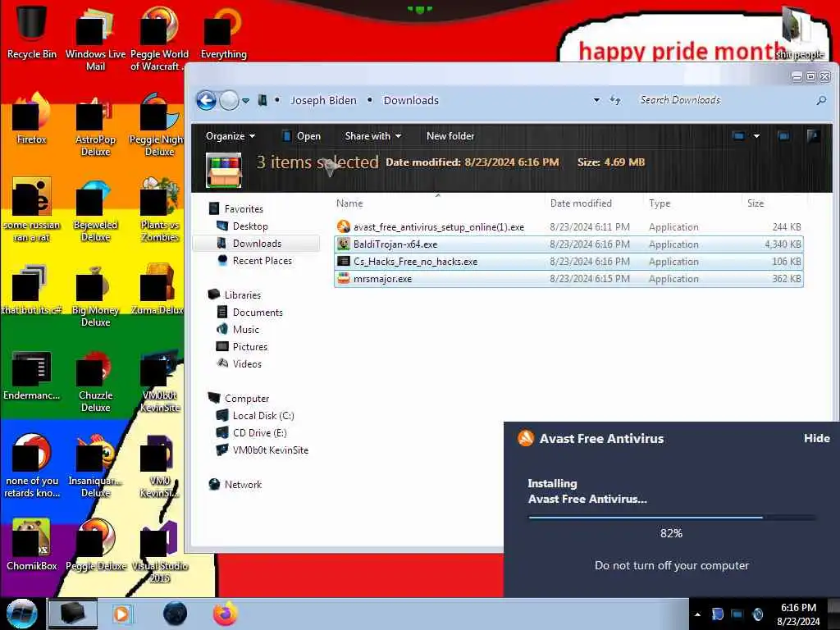The width and height of the screenshot is (840, 630).
Task: Open ChomikBox desktop icon
Action: (31, 545)
